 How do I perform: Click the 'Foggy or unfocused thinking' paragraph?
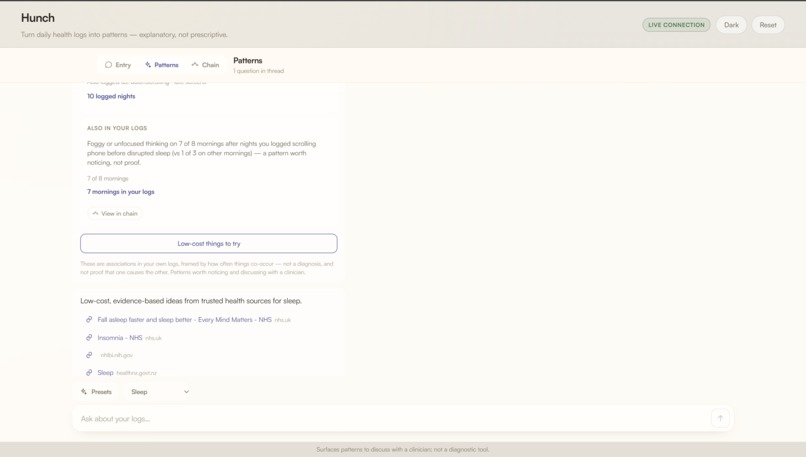tap(202, 153)
